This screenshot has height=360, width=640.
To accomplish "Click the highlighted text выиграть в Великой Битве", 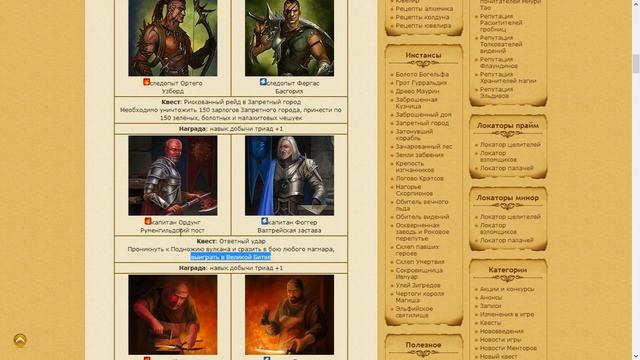I will point(231,257).
